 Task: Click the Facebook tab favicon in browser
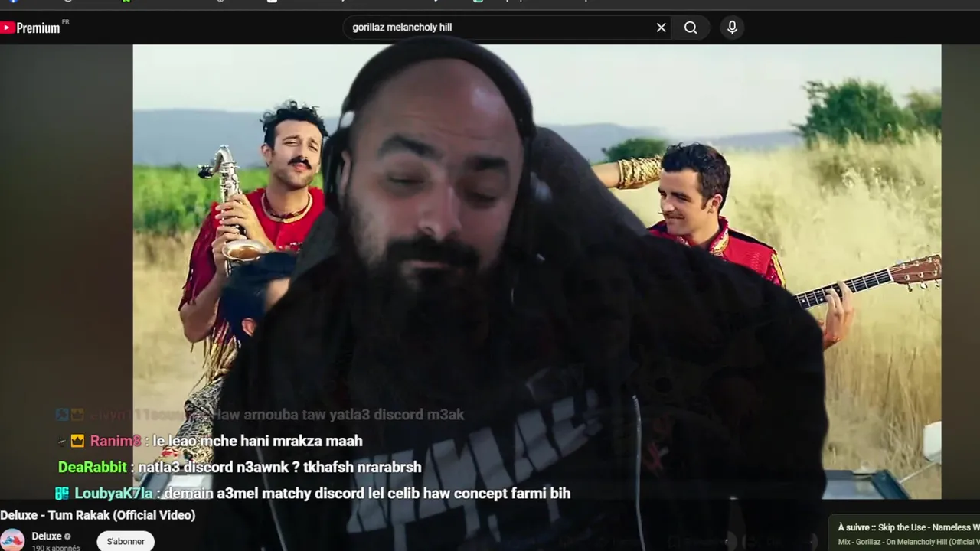13,2
